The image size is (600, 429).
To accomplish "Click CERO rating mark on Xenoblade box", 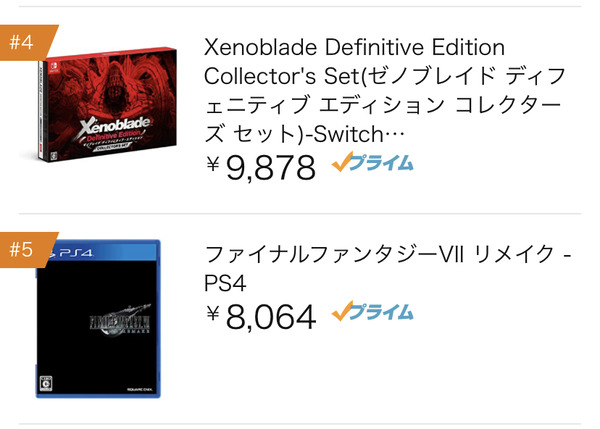I will 54,156.
